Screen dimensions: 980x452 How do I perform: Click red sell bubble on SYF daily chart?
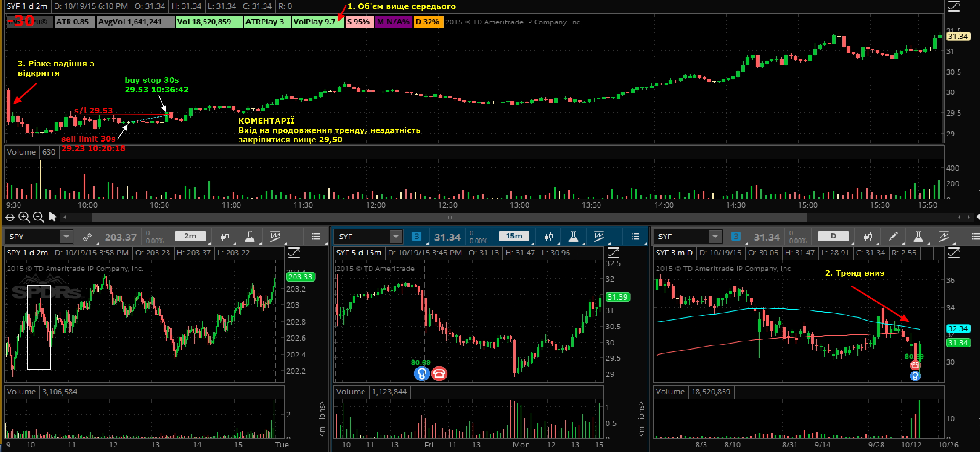[x=914, y=365]
